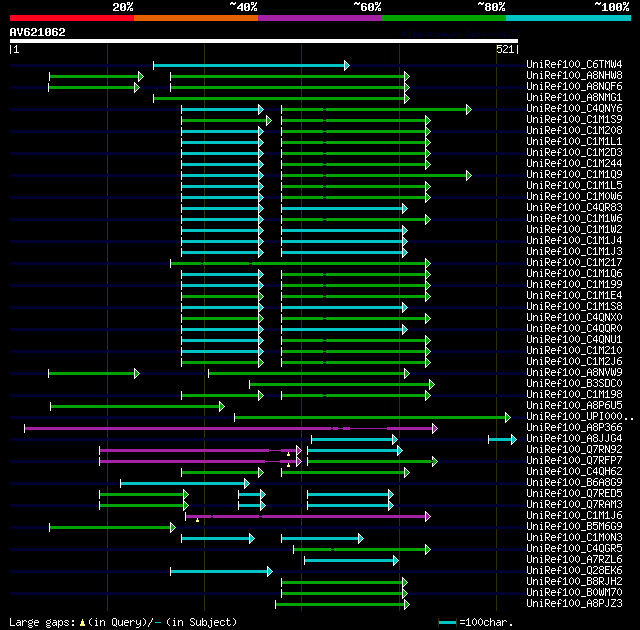Image resolution: width=640 pixels, height=630 pixels.
Task: Click the purple ~60% legend segment
Action: click(320, 18)
